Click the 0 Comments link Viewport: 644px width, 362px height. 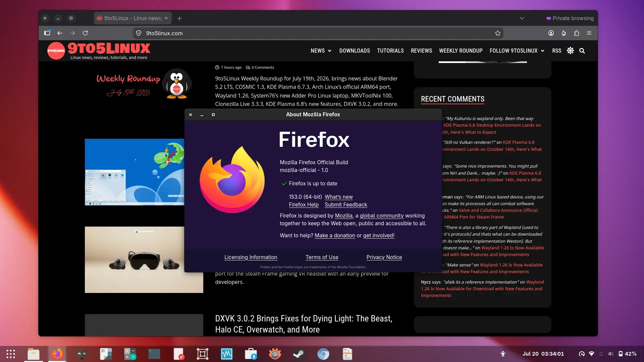[x=260, y=67]
